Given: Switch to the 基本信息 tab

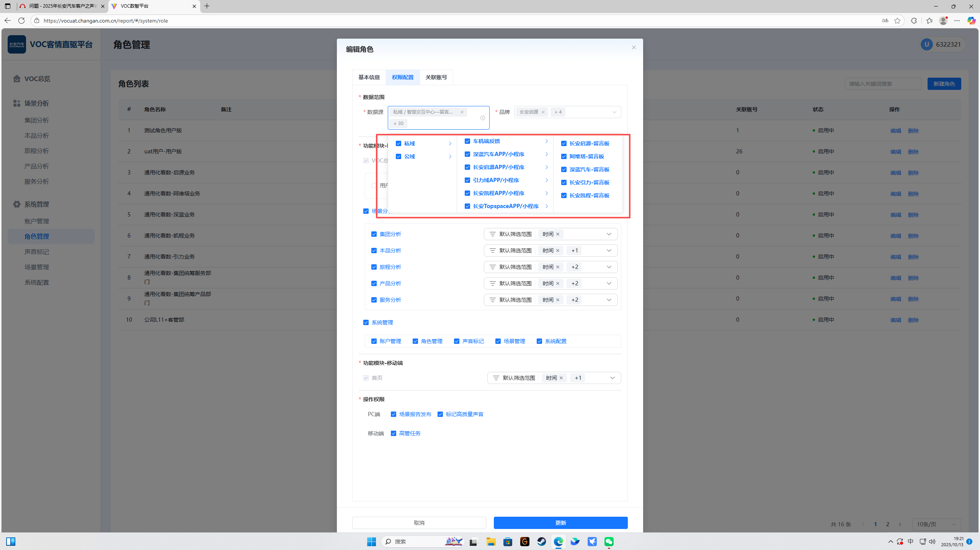Looking at the screenshot, I should pos(369,77).
